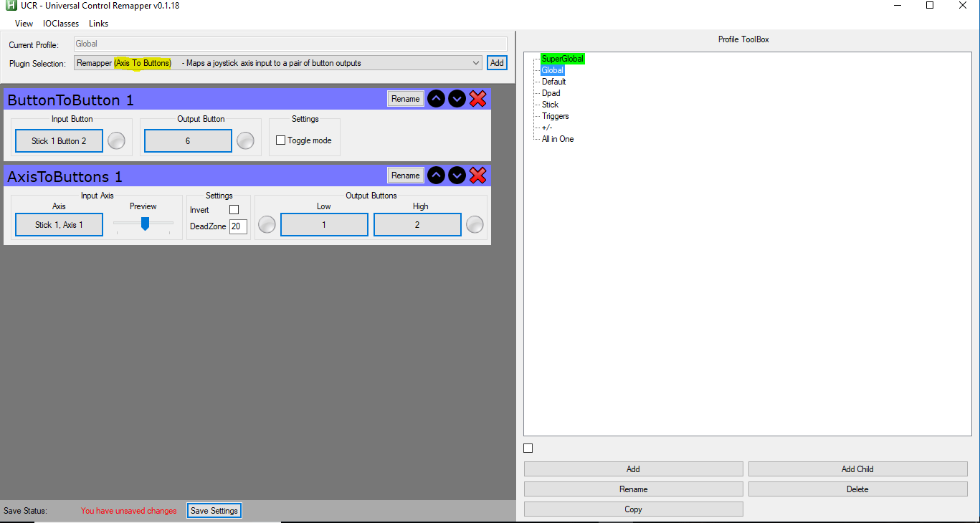Select the Dpad profile in the tree
Image resolution: width=980 pixels, height=523 pixels.
coord(551,92)
